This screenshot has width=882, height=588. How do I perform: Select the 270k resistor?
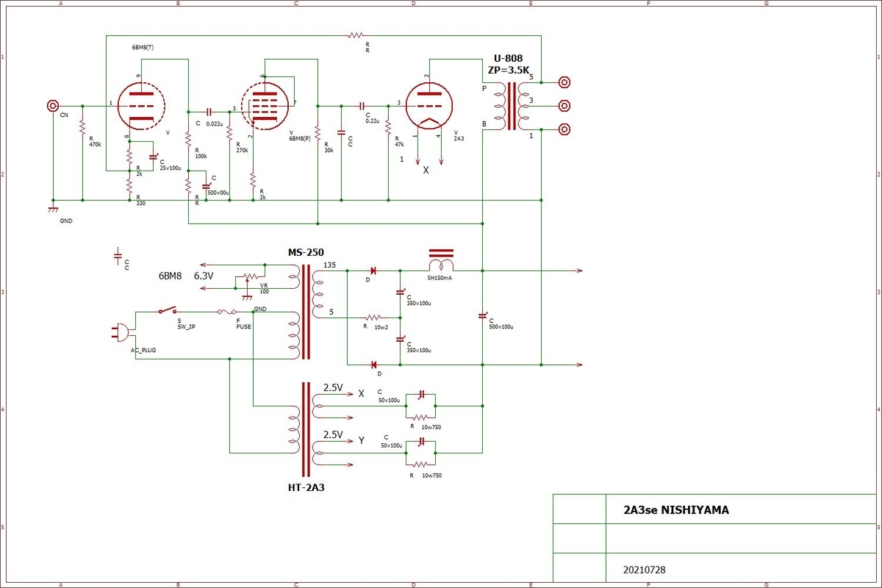coord(229,134)
